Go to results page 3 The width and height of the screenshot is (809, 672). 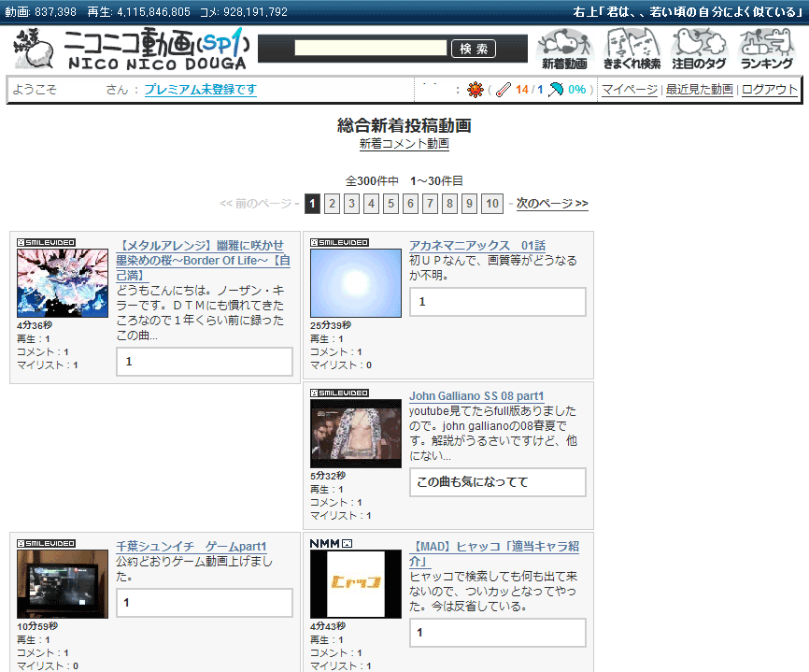click(x=352, y=204)
